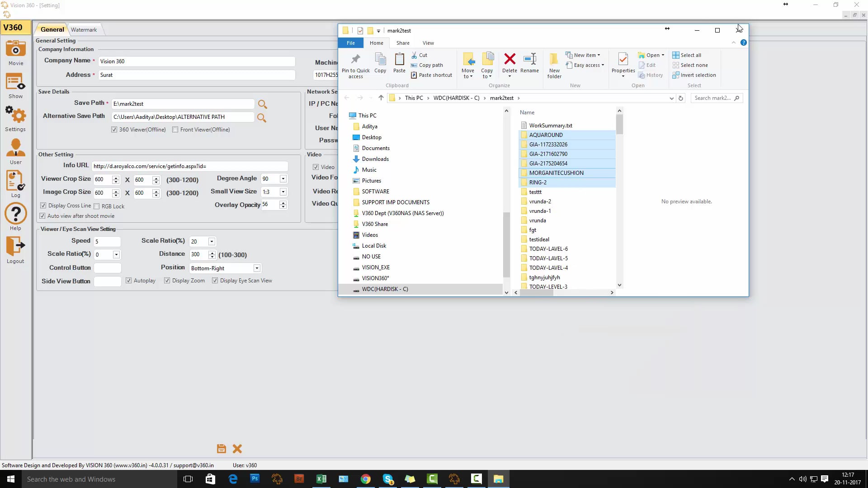Click Copy path in Explorer ribbon
The height and width of the screenshot is (488, 868).
pyautogui.click(x=427, y=65)
